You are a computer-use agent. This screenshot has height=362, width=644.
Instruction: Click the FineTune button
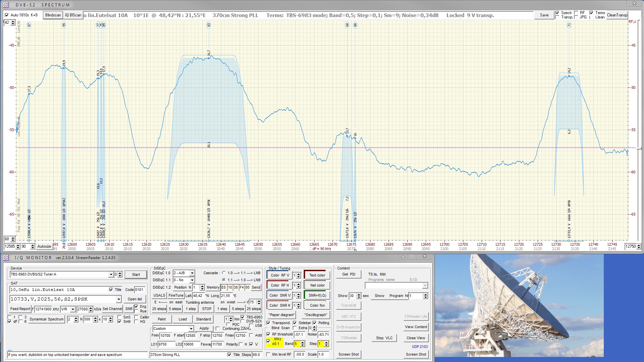pos(176,295)
